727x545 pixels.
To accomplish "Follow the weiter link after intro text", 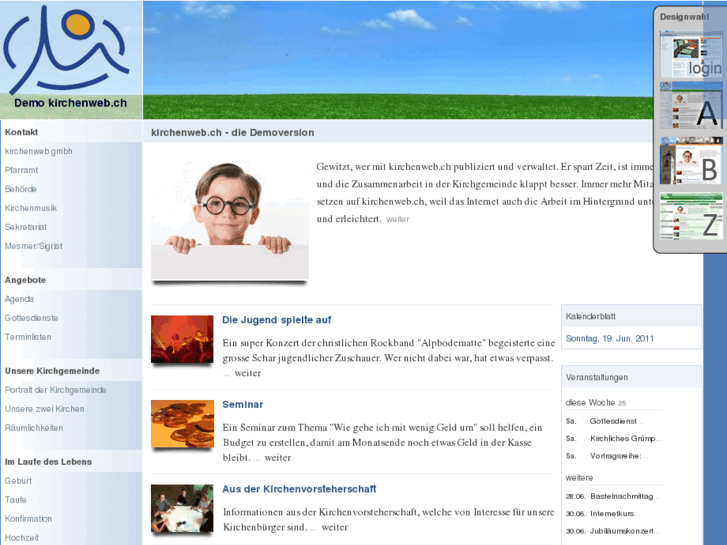I will pyautogui.click(x=398, y=219).
